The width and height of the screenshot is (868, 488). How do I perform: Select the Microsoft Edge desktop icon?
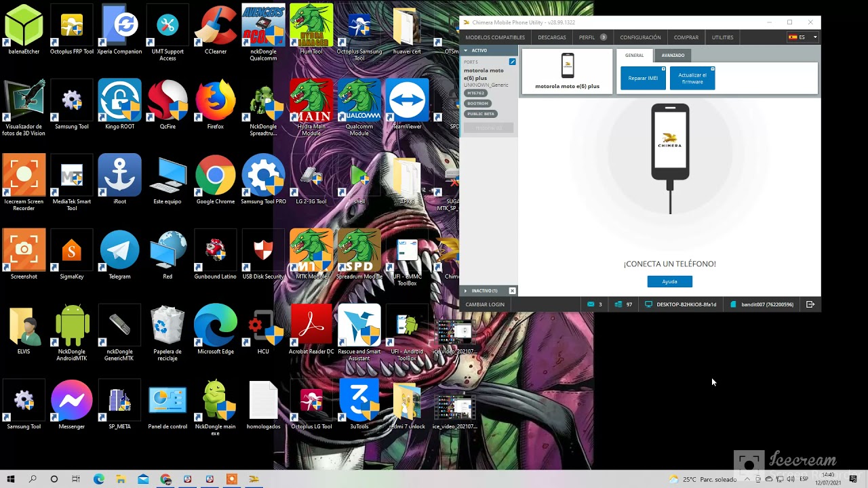point(216,330)
